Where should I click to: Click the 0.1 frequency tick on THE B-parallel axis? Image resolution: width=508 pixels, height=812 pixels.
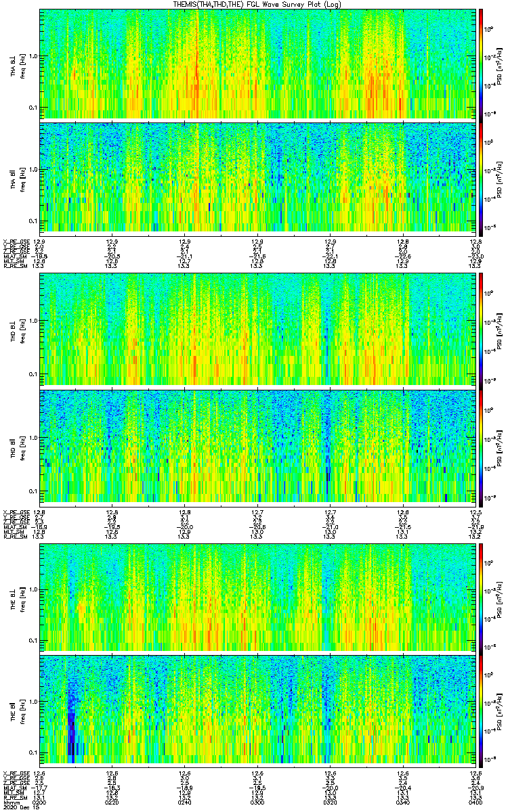pos(33,752)
